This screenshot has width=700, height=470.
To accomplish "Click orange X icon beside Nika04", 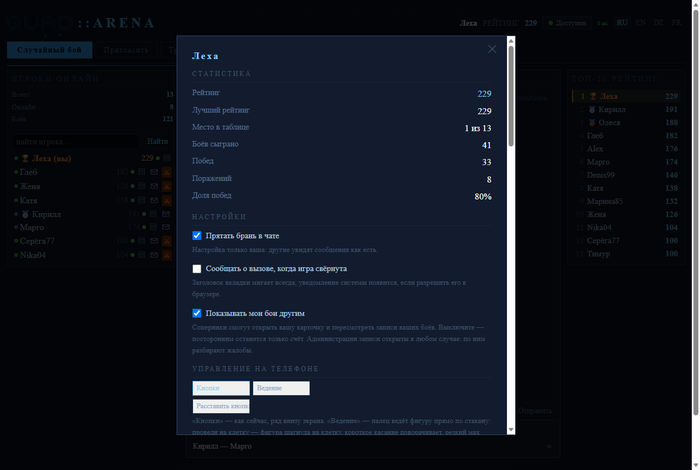I will (167, 255).
